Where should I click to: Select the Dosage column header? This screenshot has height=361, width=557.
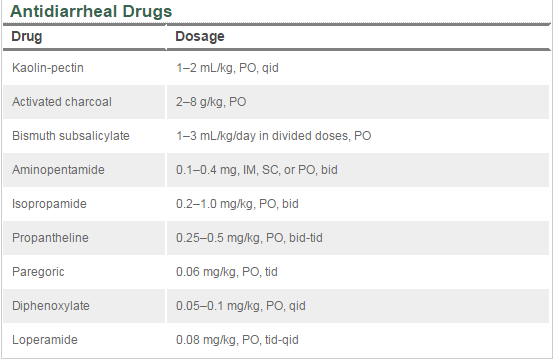coord(200,36)
